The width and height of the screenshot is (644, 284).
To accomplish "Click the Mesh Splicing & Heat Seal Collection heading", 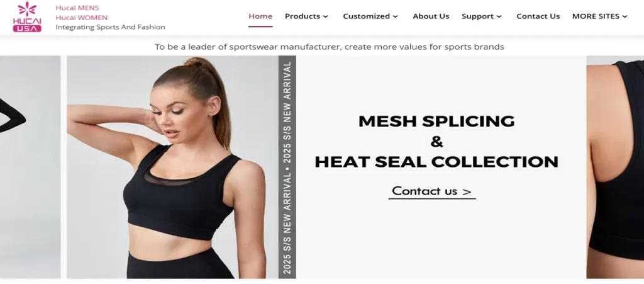I will 436,142.
